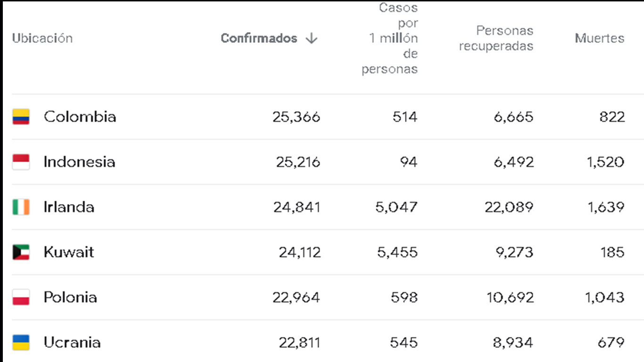Click the Colombia flag icon
The image size is (644, 362).
tap(21, 116)
